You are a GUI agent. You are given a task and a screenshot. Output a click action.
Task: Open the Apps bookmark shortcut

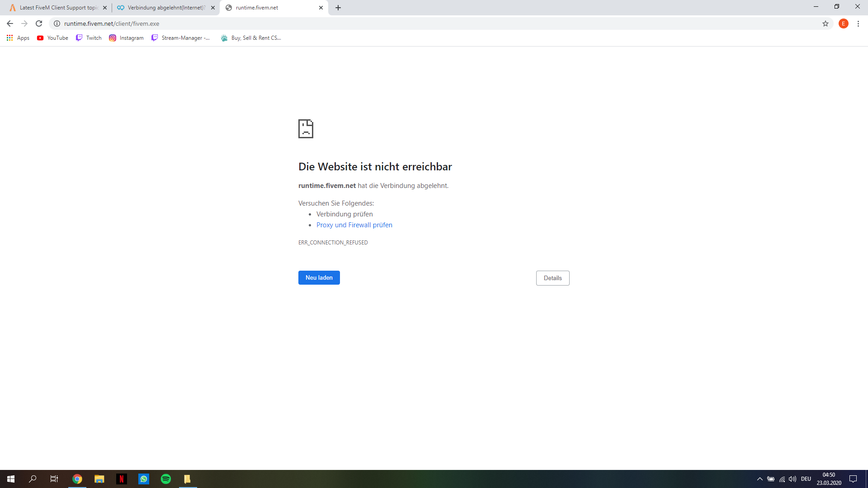pyautogui.click(x=18, y=38)
